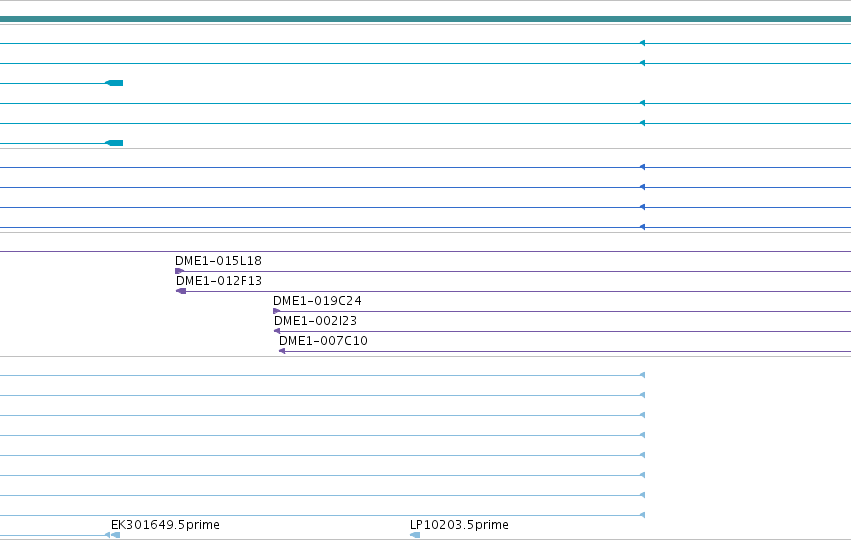Select the arrowhead marker of DME1-019C24
851x540 pixels.
[277, 311]
